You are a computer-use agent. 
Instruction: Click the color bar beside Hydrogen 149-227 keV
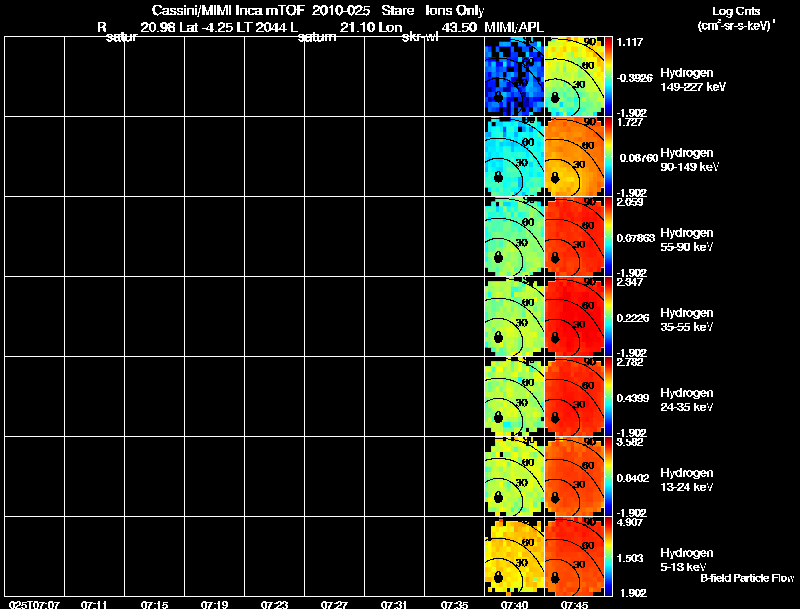coord(608,77)
